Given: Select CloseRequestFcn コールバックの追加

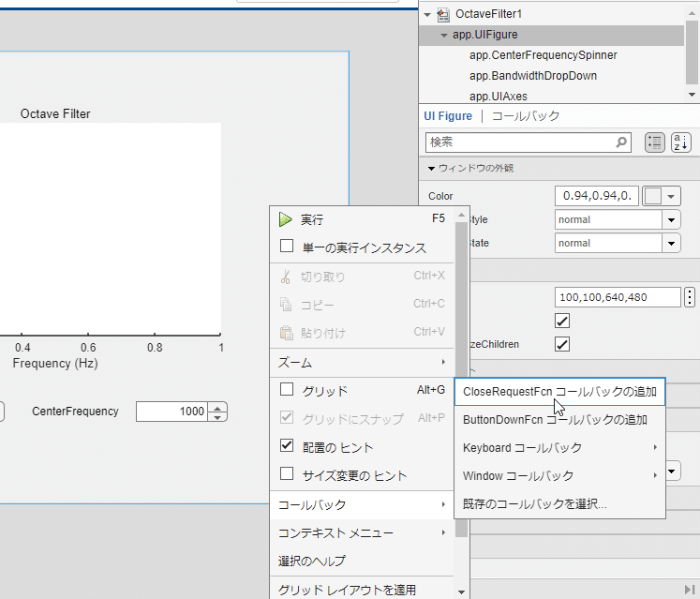Looking at the screenshot, I should [559, 392].
